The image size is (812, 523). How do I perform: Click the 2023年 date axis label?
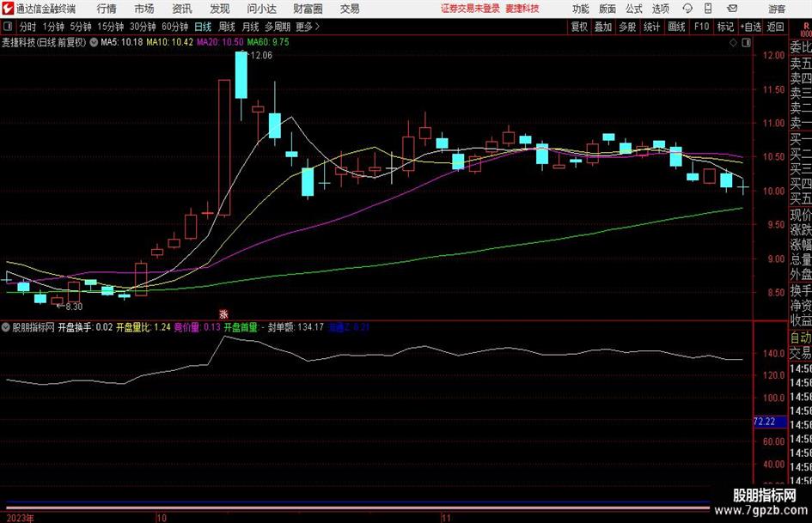click(21, 518)
